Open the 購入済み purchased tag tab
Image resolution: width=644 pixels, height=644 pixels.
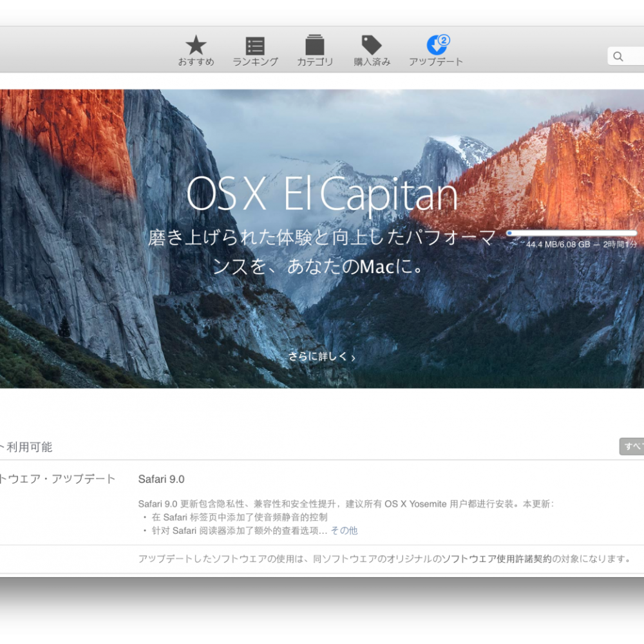(x=372, y=51)
